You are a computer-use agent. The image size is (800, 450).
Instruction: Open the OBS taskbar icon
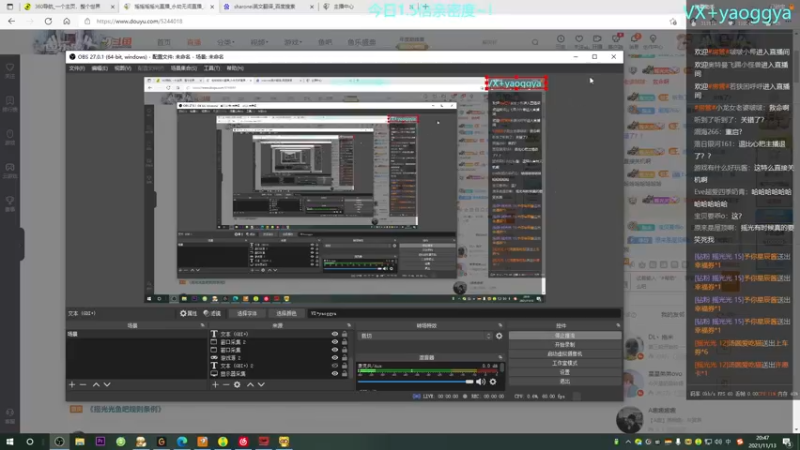pyautogui.click(x=60, y=441)
